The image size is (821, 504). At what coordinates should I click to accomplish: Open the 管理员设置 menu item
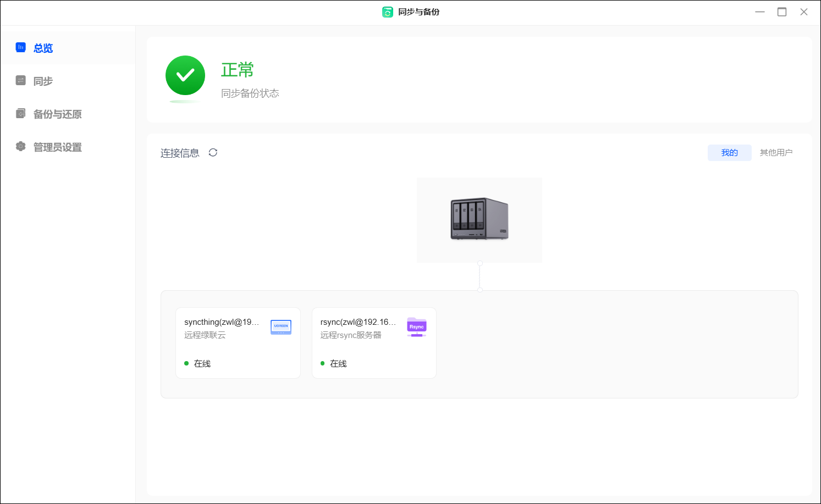click(68, 147)
